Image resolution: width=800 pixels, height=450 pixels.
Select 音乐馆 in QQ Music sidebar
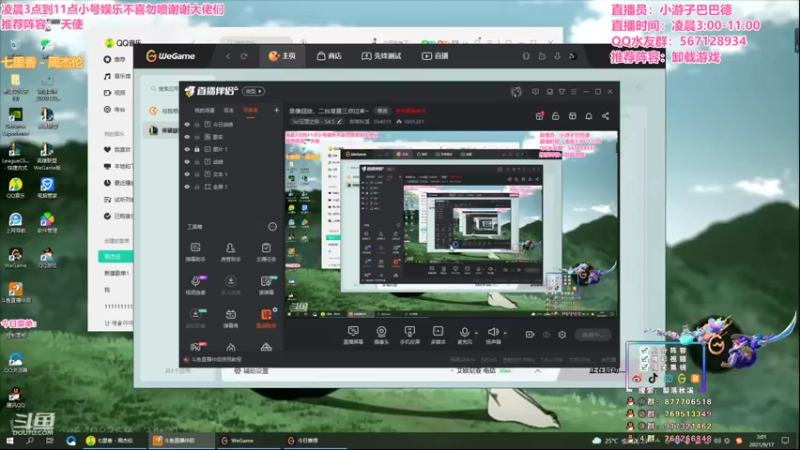(x=118, y=76)
